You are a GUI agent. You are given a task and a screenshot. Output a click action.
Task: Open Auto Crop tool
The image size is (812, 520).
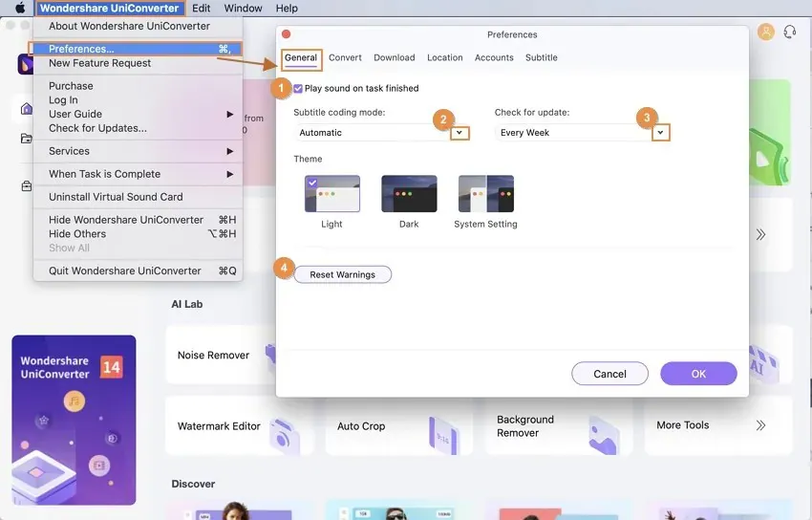coord(398,425)
